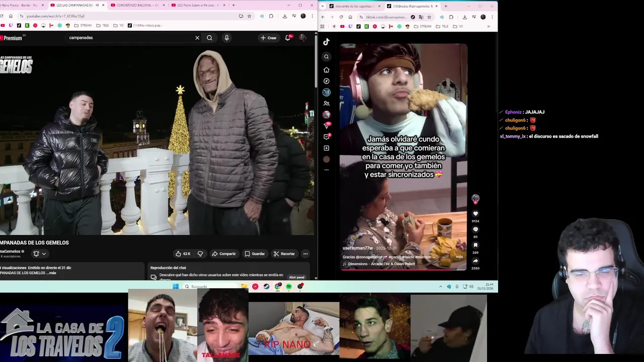The width and height of the screenshot is (644, 362).
Task: Click the Abrir panel chat button
Action: [297, 277]
